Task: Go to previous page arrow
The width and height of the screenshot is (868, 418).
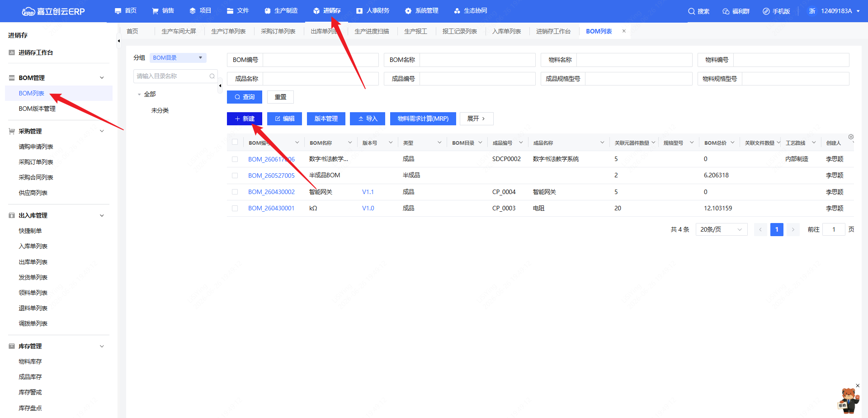Action: coord(760,229)
